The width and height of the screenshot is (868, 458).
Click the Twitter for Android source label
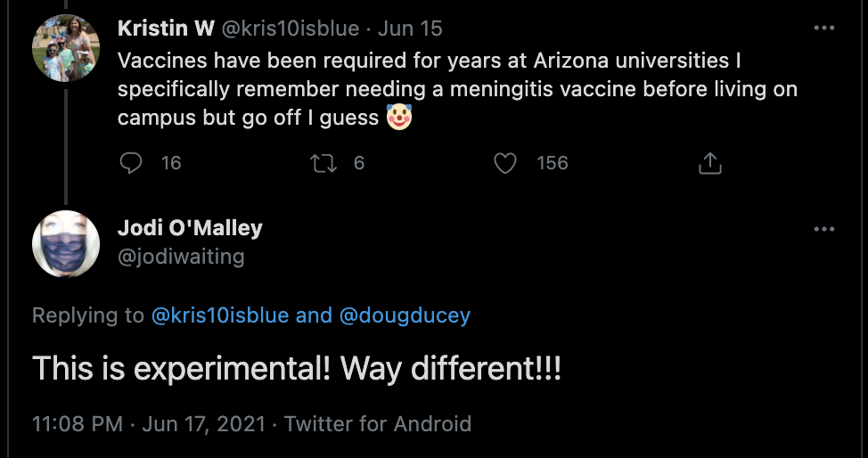377,423
